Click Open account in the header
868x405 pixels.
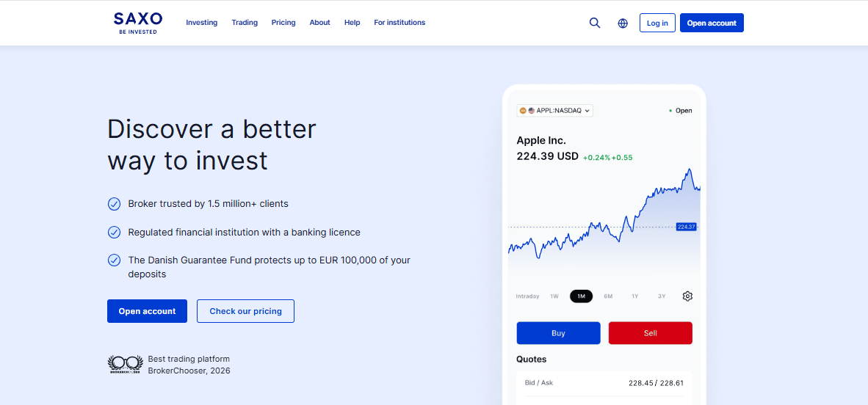pos(712,23)
